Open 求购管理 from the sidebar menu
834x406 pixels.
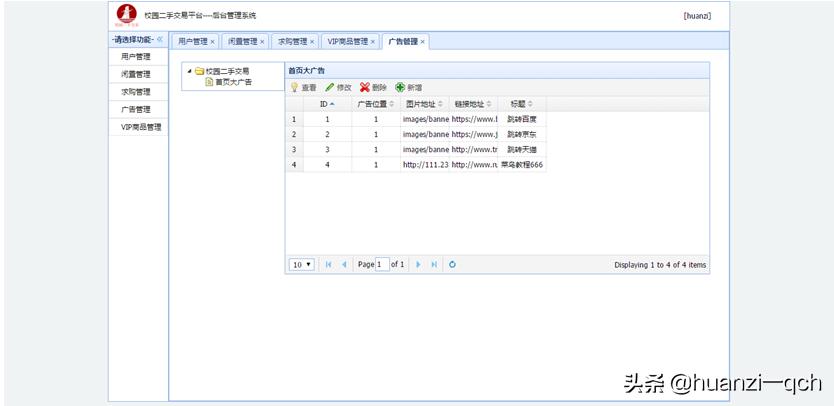(138, 92)
